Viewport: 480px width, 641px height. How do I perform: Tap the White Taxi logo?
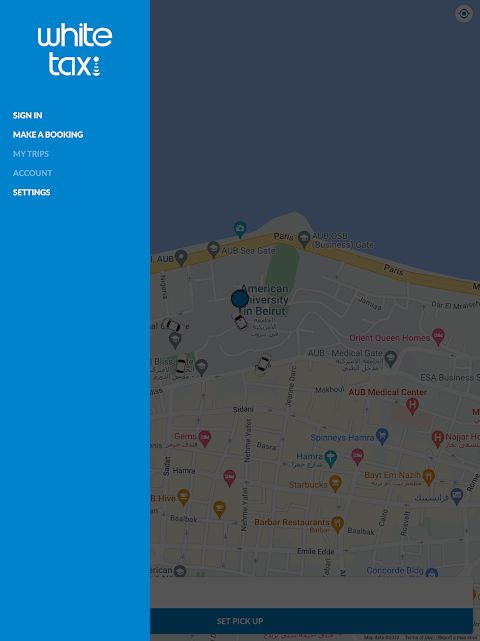tap(75, 49)
